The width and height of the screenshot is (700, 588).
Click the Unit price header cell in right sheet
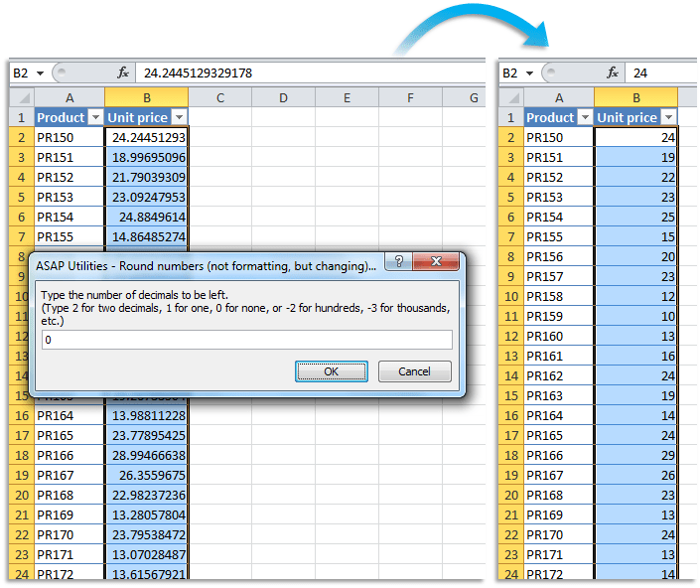tap(635, 117)
